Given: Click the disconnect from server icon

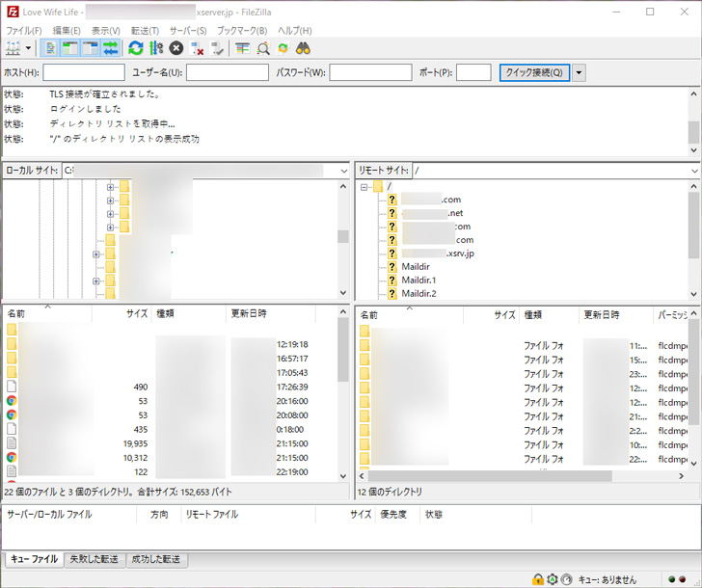Looking at the screenshot, I should pos(197,47).
